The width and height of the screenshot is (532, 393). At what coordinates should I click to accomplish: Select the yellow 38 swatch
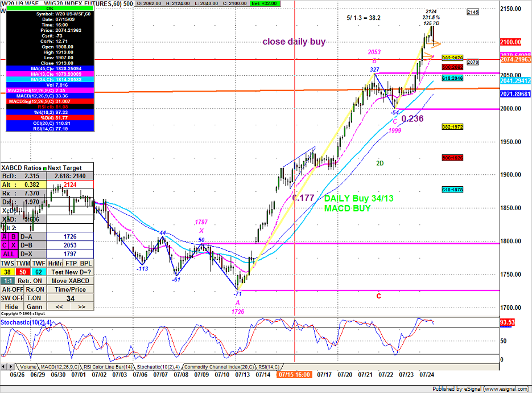(x=7, y=272)
